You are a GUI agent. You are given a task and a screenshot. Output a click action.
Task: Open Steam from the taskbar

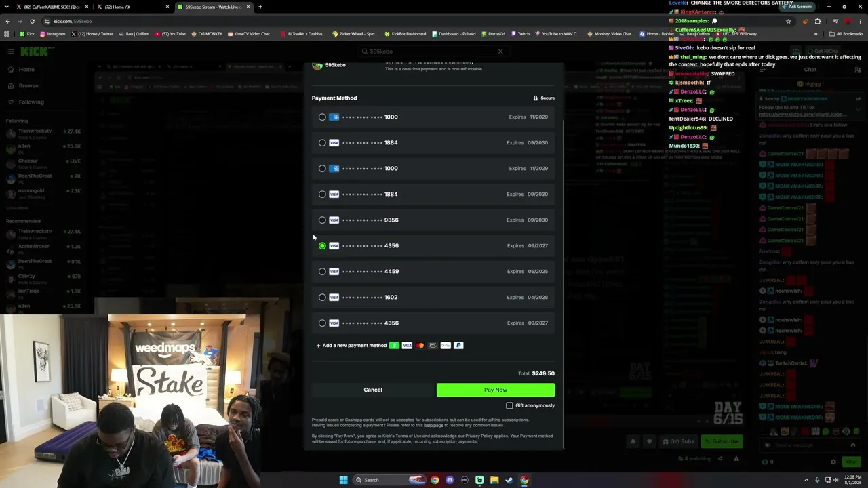[509, 480]
